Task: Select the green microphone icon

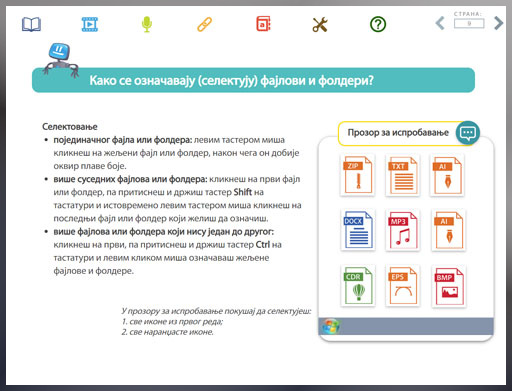Action: [147, 24]
